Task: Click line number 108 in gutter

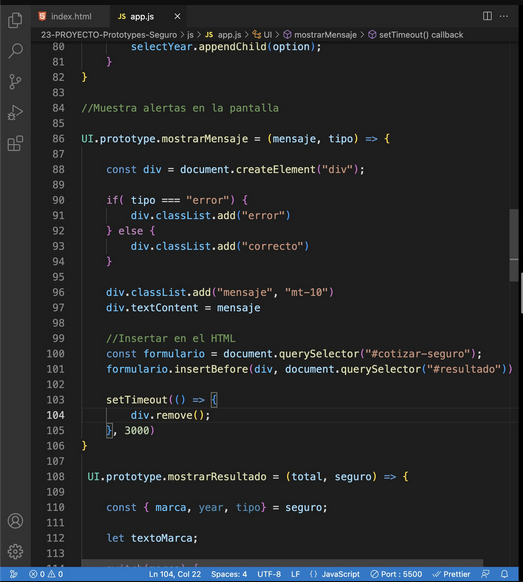Action: tap(55, 477)
